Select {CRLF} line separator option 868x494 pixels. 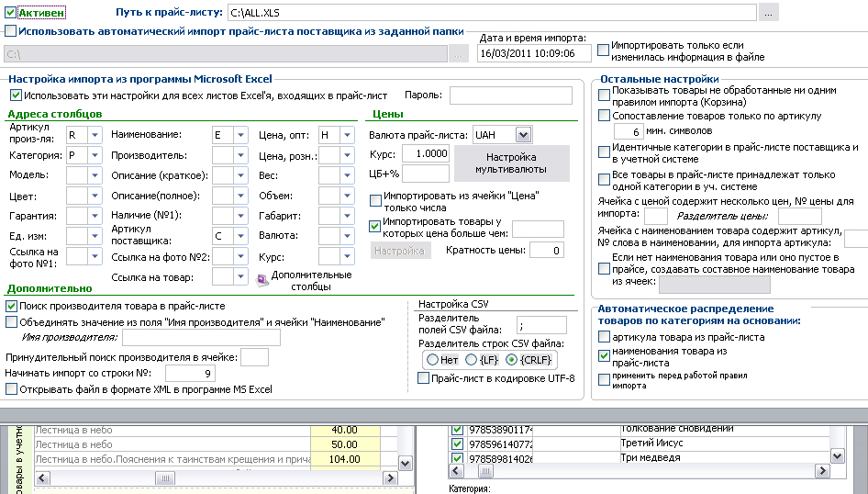(511, 360)
